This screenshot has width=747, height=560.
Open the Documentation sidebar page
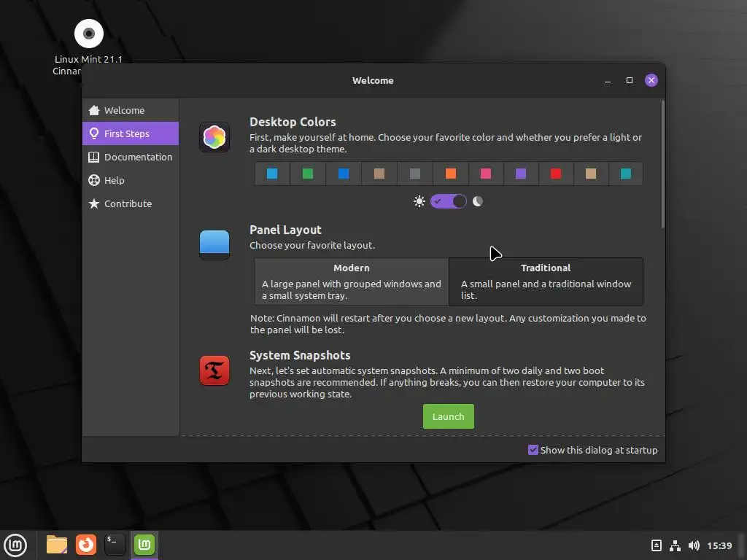(131, 157)
